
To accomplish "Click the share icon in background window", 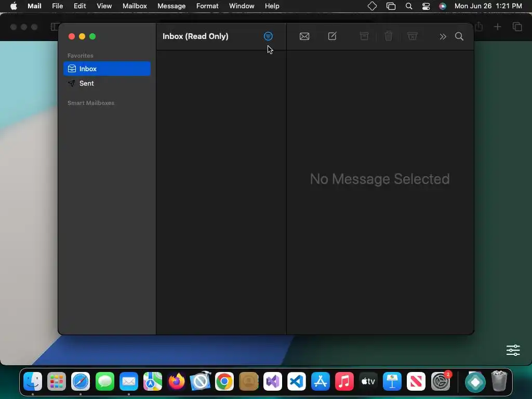I will (478, 26).
